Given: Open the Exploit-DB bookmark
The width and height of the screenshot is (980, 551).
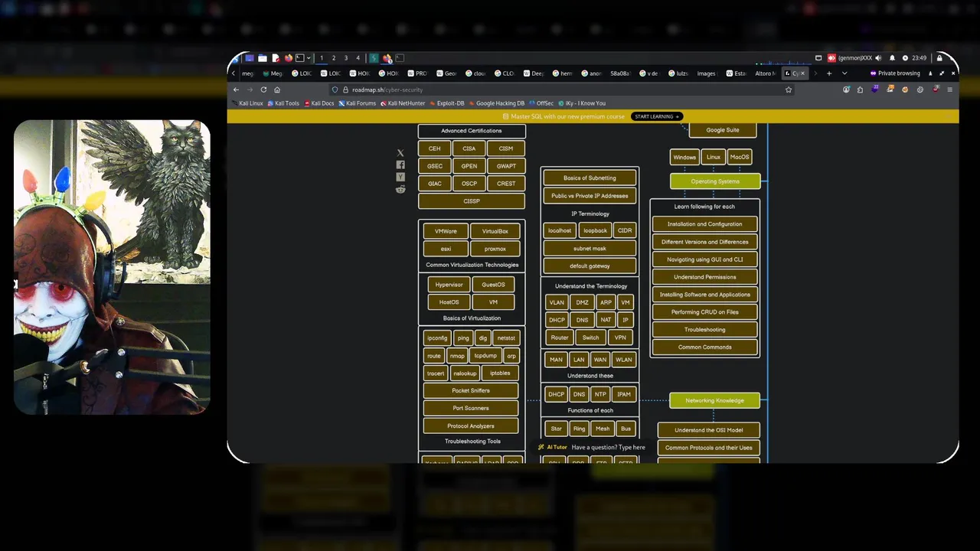Looking at the screenshot, I should tap(447, 103).
